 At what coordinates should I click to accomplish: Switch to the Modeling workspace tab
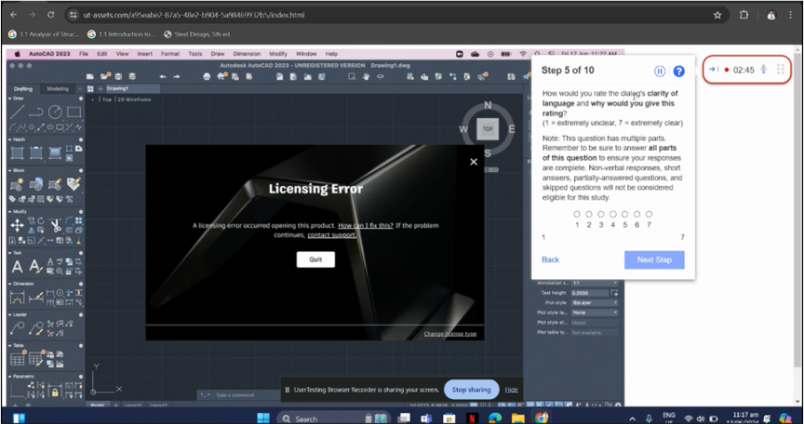click(57, 89)
